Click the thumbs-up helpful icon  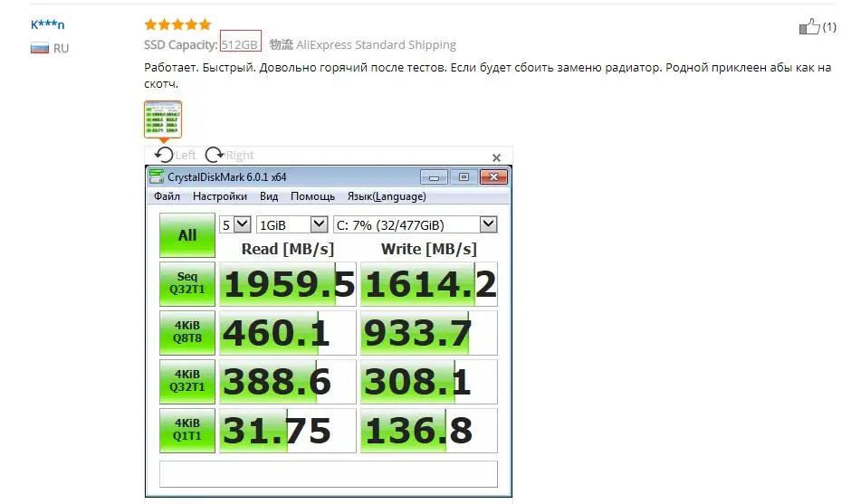click(809, 26)
